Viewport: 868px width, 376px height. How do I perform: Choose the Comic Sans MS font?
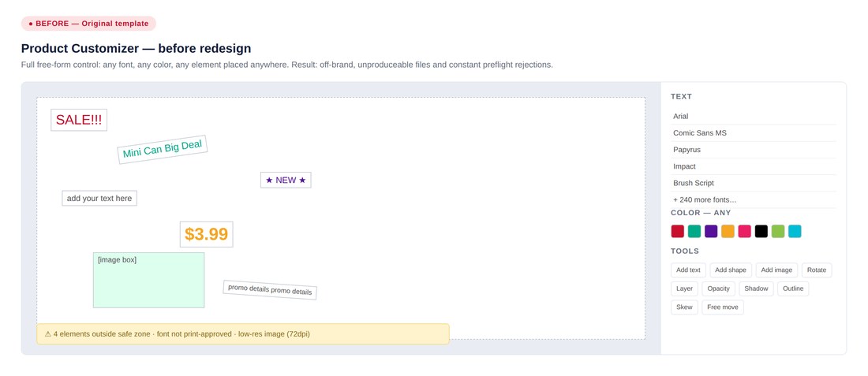[753, 133]
